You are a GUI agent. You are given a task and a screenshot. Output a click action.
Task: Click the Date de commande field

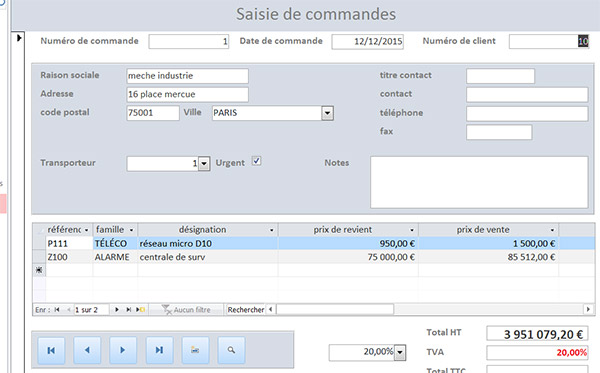point(367,41)
